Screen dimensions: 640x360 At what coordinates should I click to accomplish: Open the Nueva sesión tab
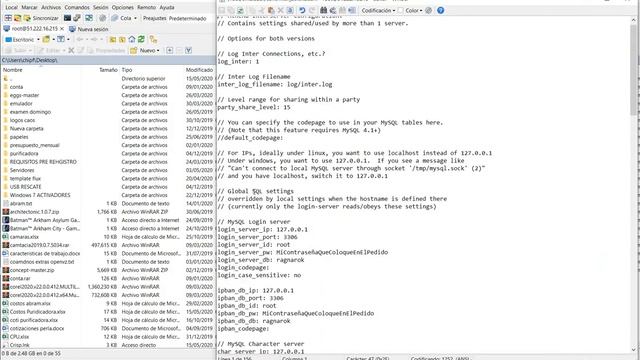coord(89,29)
